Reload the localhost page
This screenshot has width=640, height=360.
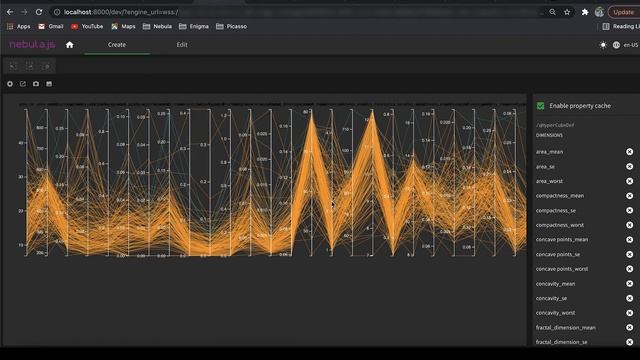39,12
